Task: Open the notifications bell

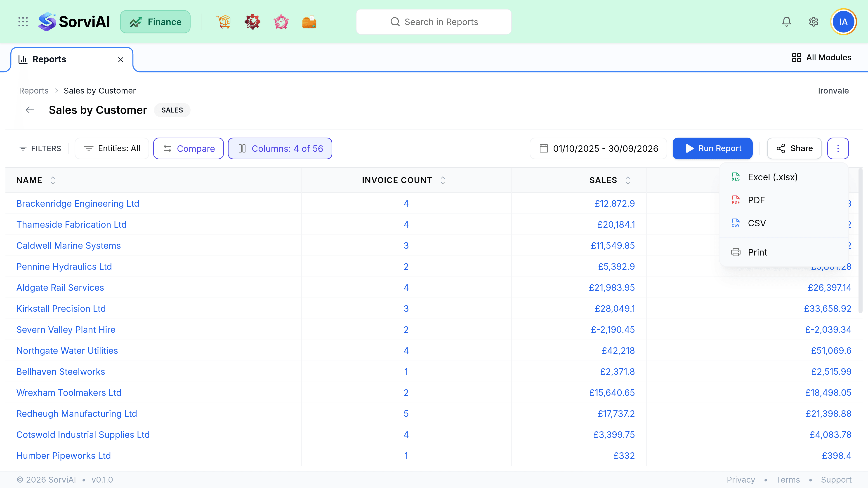Action: pyautogui.click(x=786, y=22)
